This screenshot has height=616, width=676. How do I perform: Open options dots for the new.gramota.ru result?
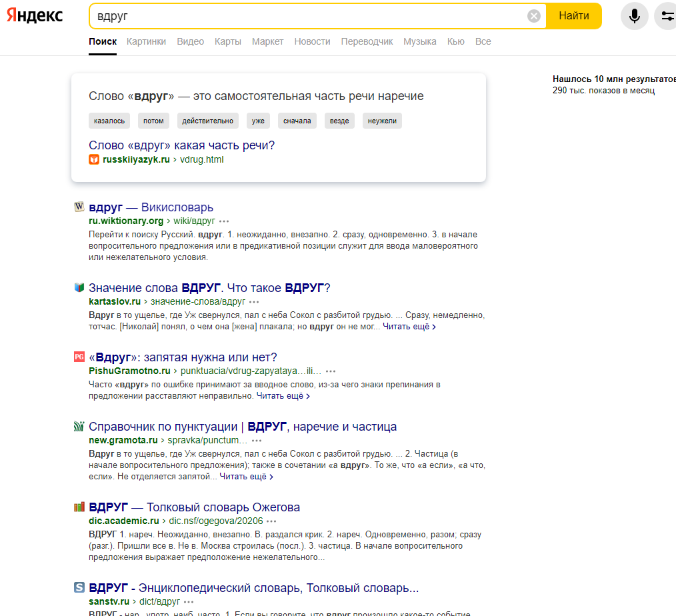coord(257,441)
